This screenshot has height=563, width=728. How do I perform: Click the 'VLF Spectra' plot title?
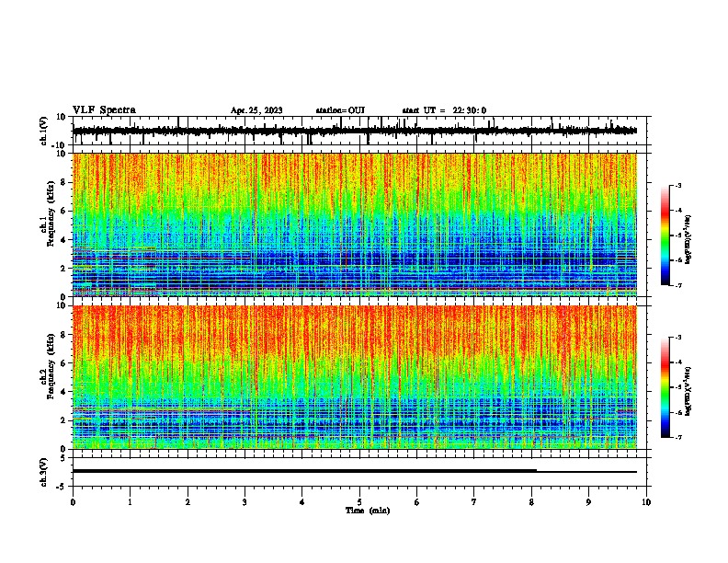pyautogui.click(x=104, y=110)
